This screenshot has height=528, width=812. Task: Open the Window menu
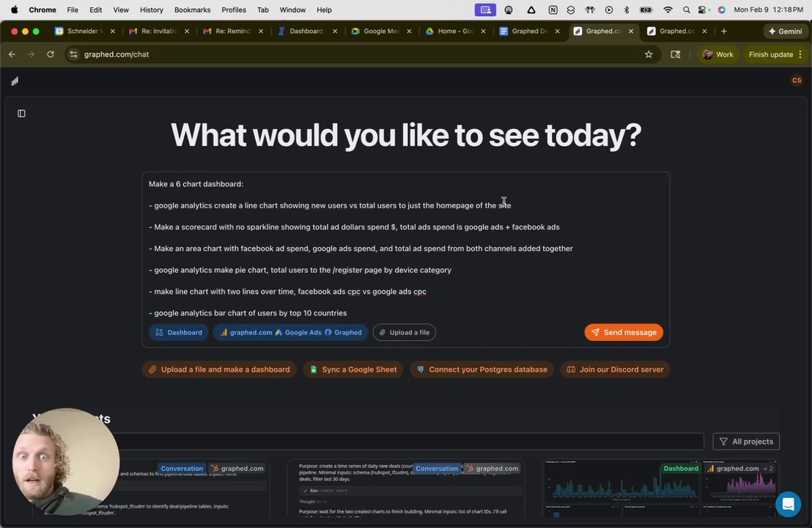(292, 10)
